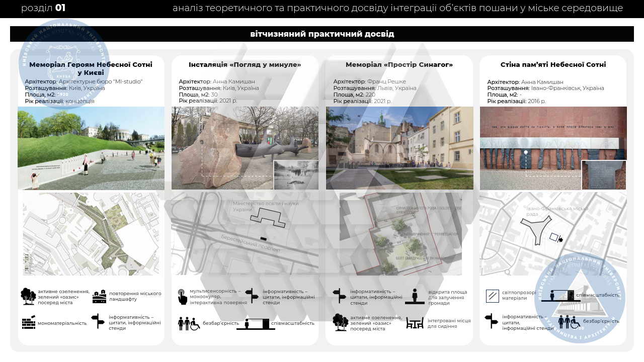Select the line 'Площа, м2: 220'
The image size is (644, 362).
click(354, 95)
